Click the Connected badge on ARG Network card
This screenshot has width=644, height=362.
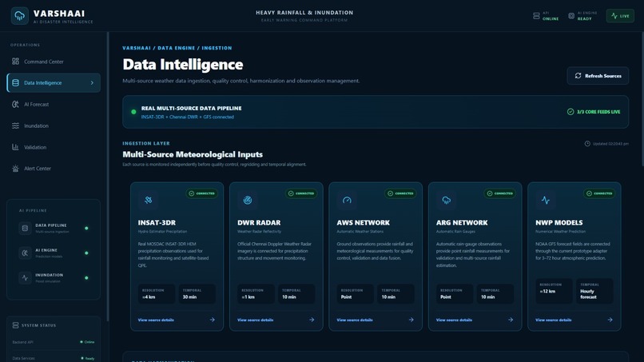tap(500, 193)
